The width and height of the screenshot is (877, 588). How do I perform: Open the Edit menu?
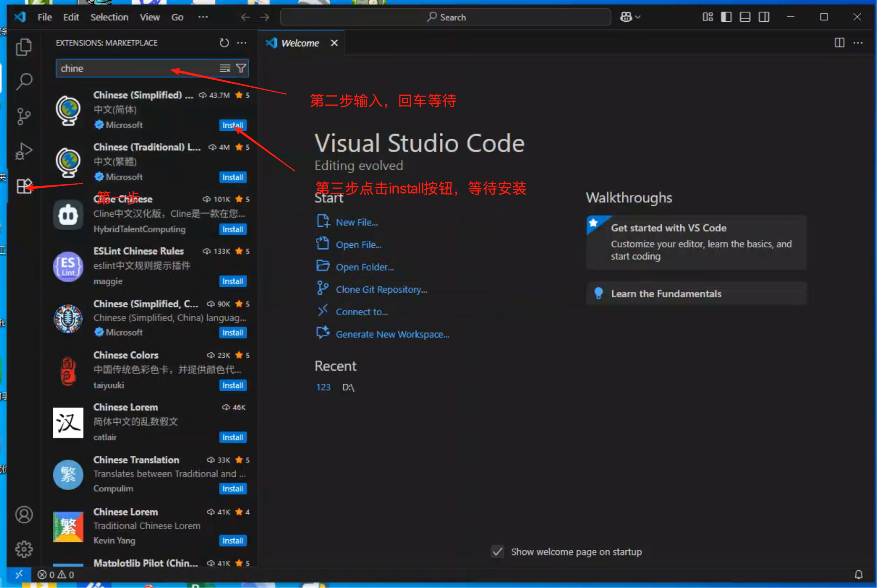coord(71,17)
